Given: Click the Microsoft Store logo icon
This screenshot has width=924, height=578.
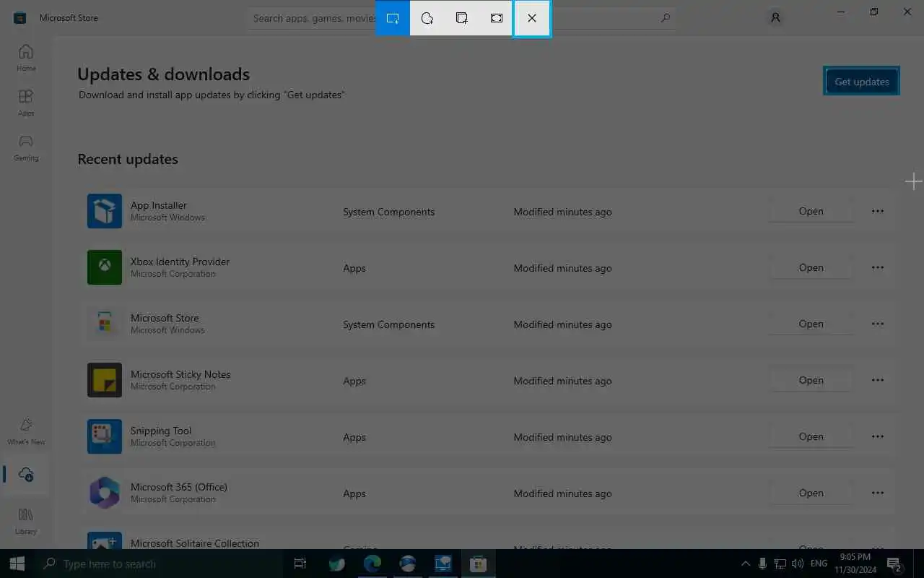Looking at the screenshot, I should coord(20,17).
